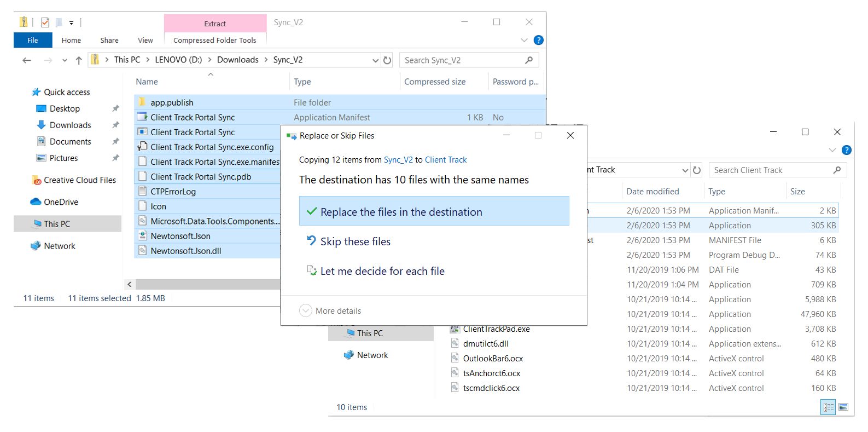Select the Newtonsoft.Json.dll file
This screenshot has width=868, height=432.
[186, 250]
